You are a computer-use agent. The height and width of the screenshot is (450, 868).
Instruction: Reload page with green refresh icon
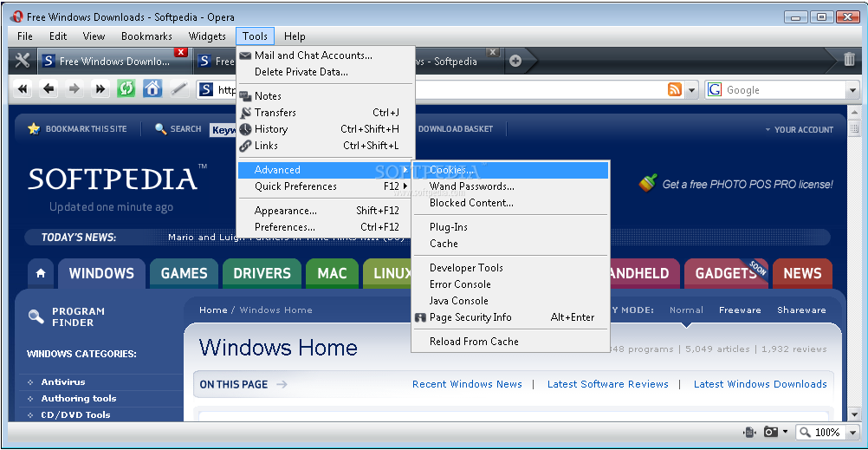[126, 88]
